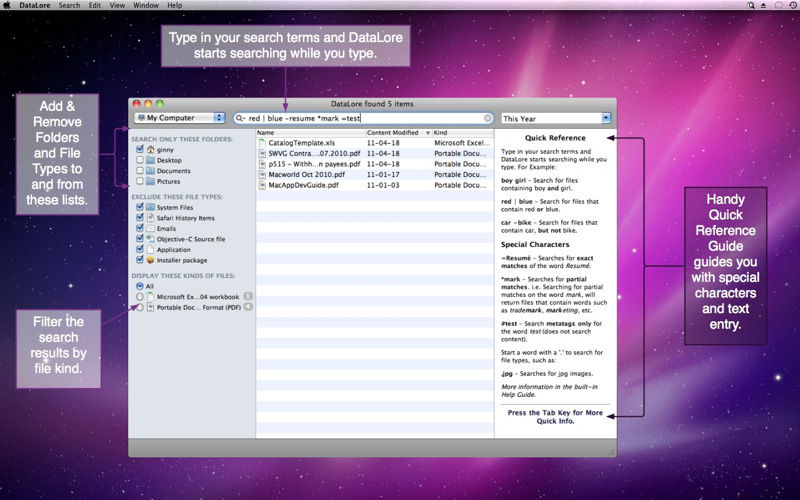Click the Content Modified sort arrow
800x500 pixels.
(x=428, y=133)
